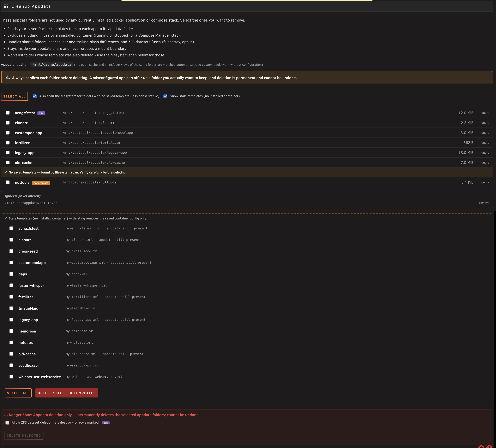Click Select All in the stale templates section
496x448 pixels.
tap(18, 393)
